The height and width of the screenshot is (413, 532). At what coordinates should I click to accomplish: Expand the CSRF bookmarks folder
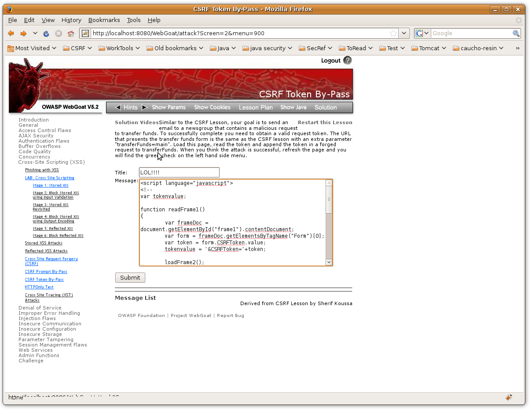coord(77,48)
